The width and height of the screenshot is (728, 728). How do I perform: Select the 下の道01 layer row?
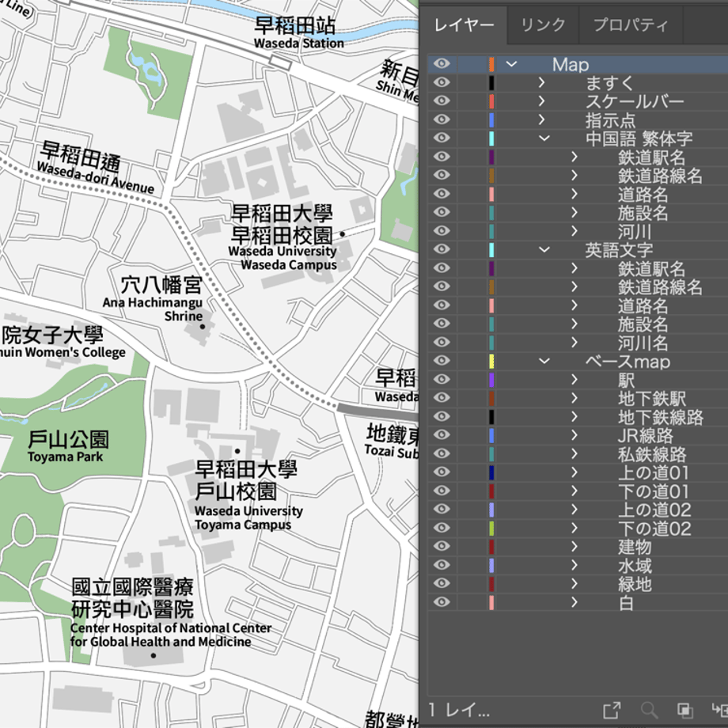tap(578, 491)
